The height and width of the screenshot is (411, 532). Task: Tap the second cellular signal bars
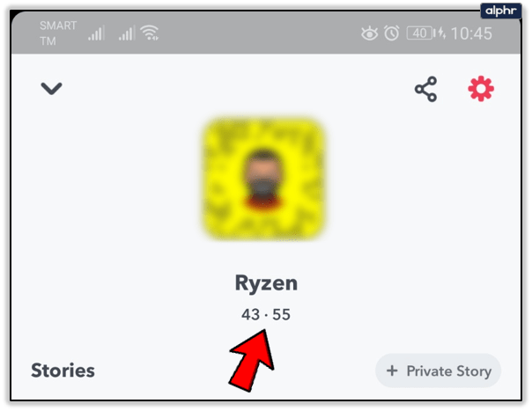point(127,33)
